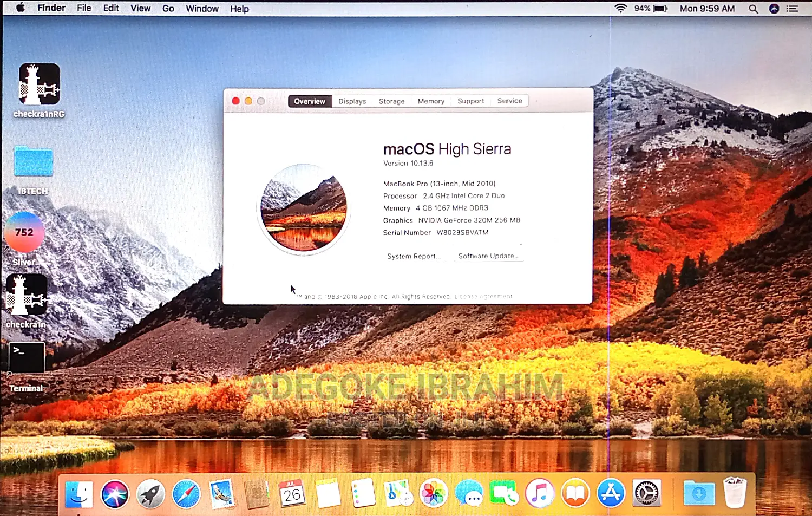Open FaceTime green icon in Dock
The height and width of the screenshot is (516, 812).
coord(504,494)
